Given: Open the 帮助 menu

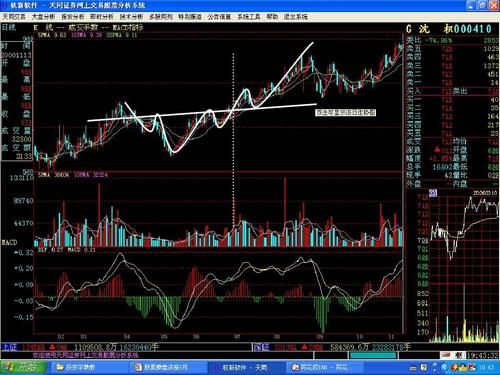Looking at the screenshot, I should tap(272, 16).
